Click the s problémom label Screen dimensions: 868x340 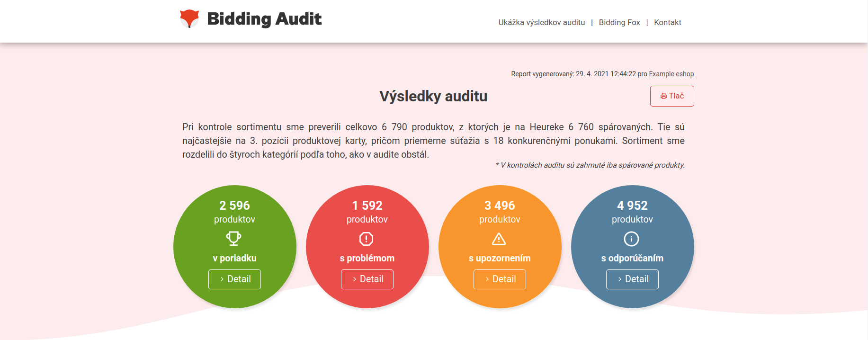(367, 258)
